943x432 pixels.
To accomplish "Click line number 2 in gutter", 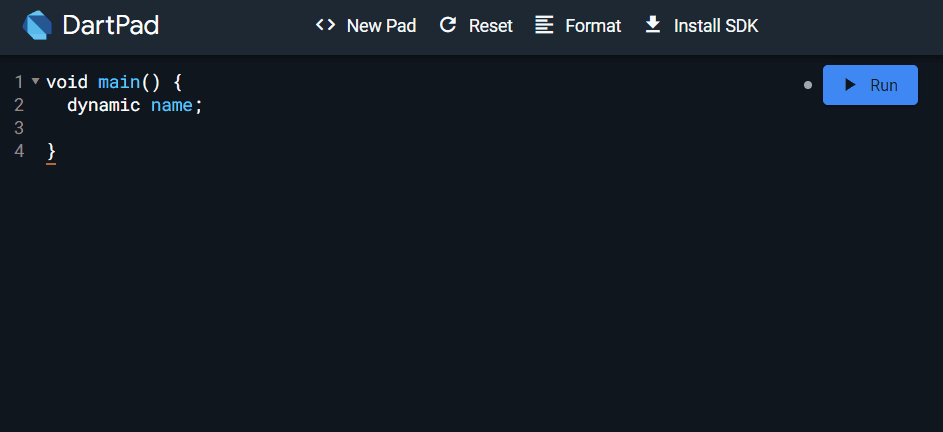I will (x=19, y=105).
